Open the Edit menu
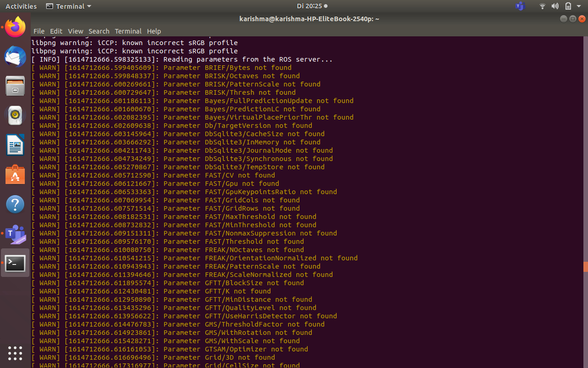The image size is (588, 368). click(56, 31)
